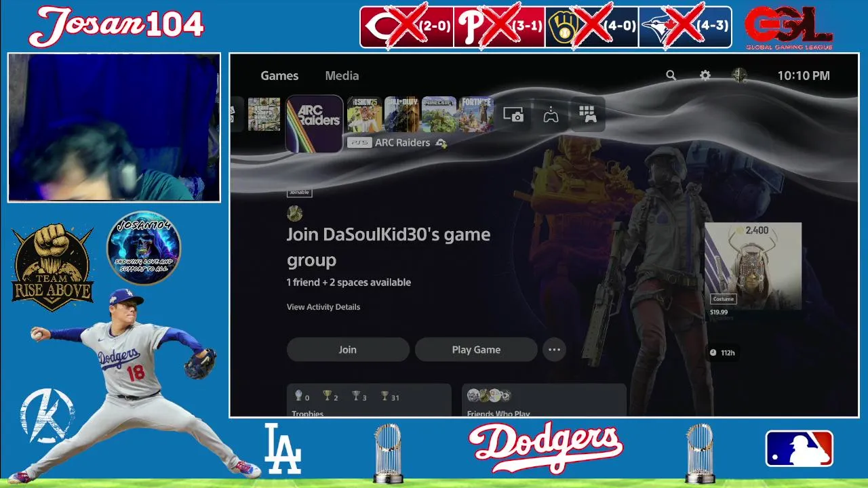Click the Joinable tag label
Screen dimensions: 868x488
(299, 192)
